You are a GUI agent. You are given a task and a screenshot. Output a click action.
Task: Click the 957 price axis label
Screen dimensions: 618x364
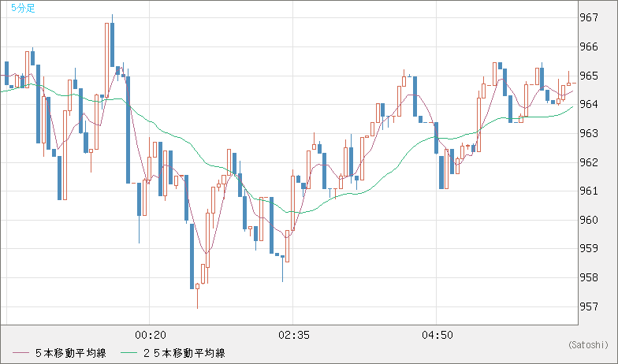588,306
